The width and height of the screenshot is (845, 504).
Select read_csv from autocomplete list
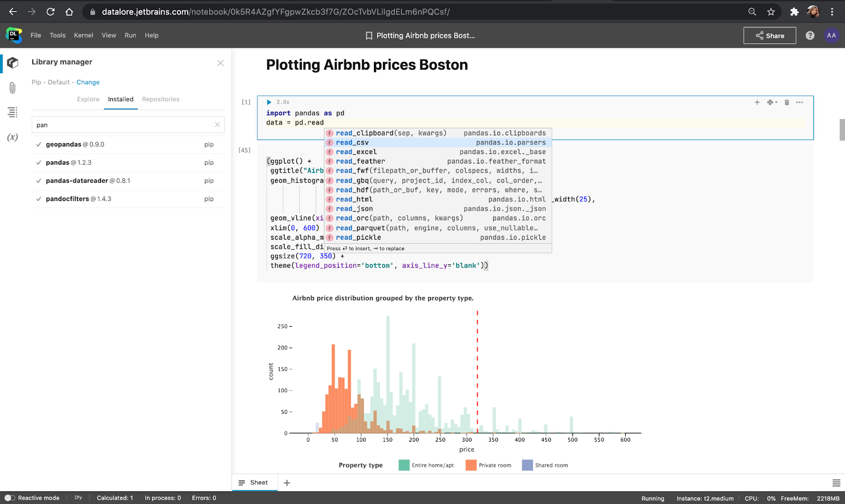(x=352, y=142)
